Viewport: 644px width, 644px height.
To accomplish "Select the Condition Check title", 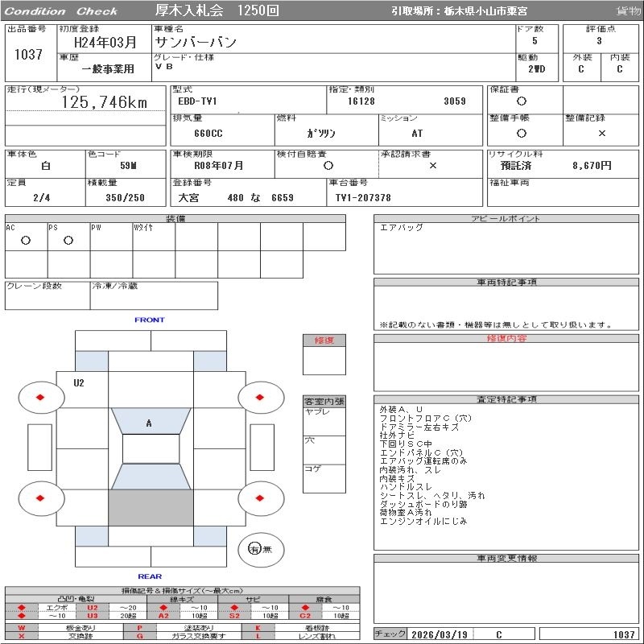I will pyautogui.click(x=61, y=11).
